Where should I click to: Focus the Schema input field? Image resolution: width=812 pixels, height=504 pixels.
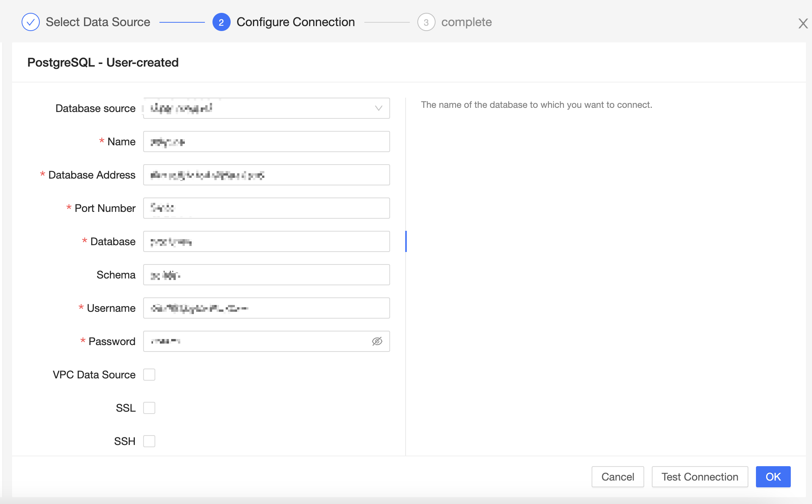coord(267,275)
